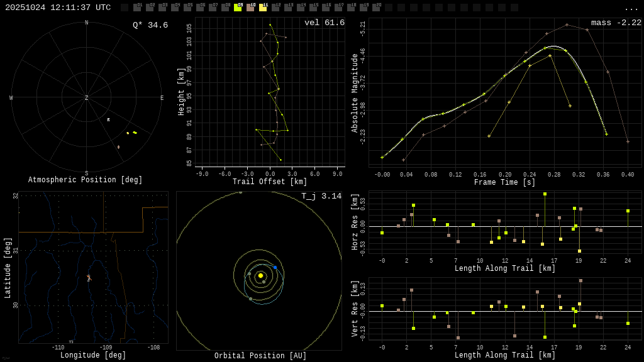Select the gray station 20 square
This screenshot has height=362, width=644.
click(376, 8)
